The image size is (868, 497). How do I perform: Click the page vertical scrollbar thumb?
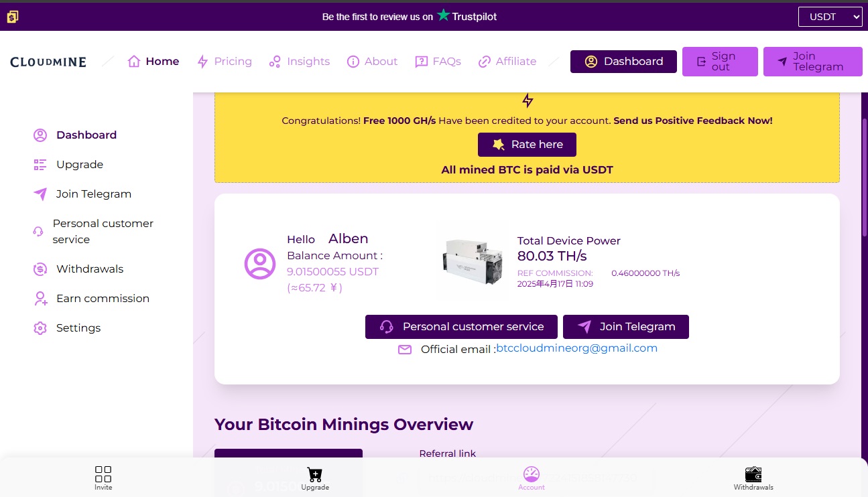(x=864, y=177)
